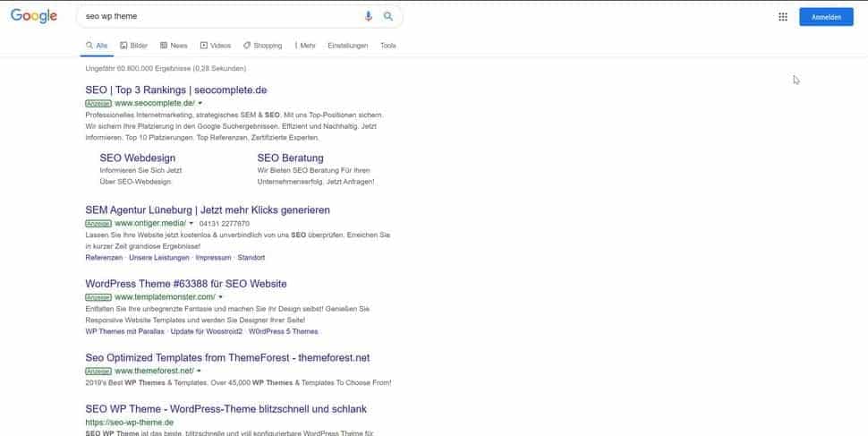Switch to the Bilder tab
The image size is (868, 436).
click(x=134, y=46)
